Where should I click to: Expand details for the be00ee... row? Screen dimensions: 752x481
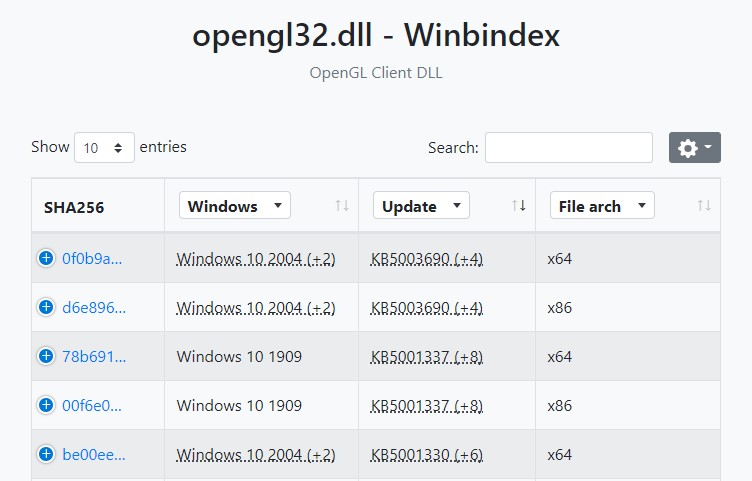46,454
